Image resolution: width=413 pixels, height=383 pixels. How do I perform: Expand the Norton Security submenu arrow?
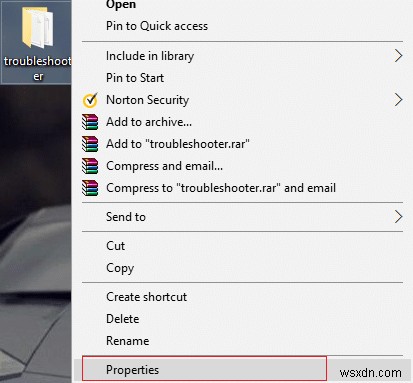tap(398, 100)
